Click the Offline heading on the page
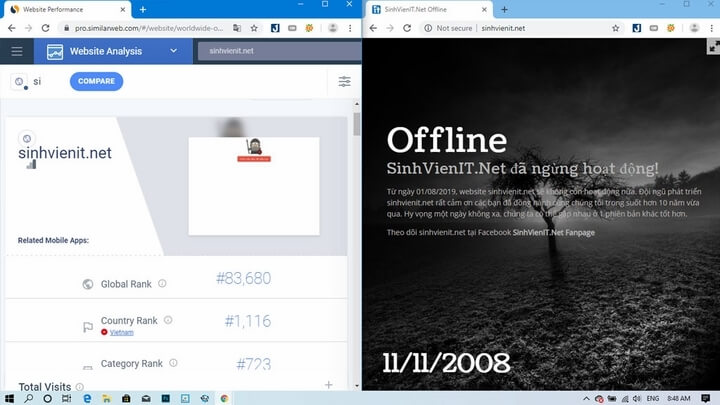The height and width of the screenshot is (405, 720). pyautogui.click(x=447, y=141)
